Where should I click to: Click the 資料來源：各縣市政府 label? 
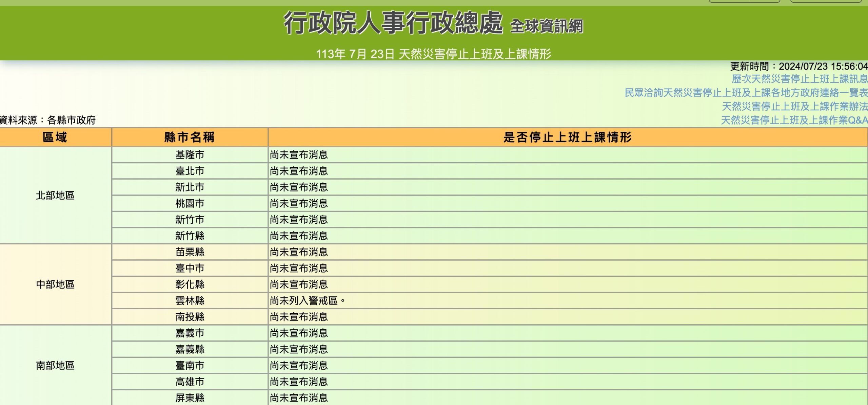tap(48, 120)
